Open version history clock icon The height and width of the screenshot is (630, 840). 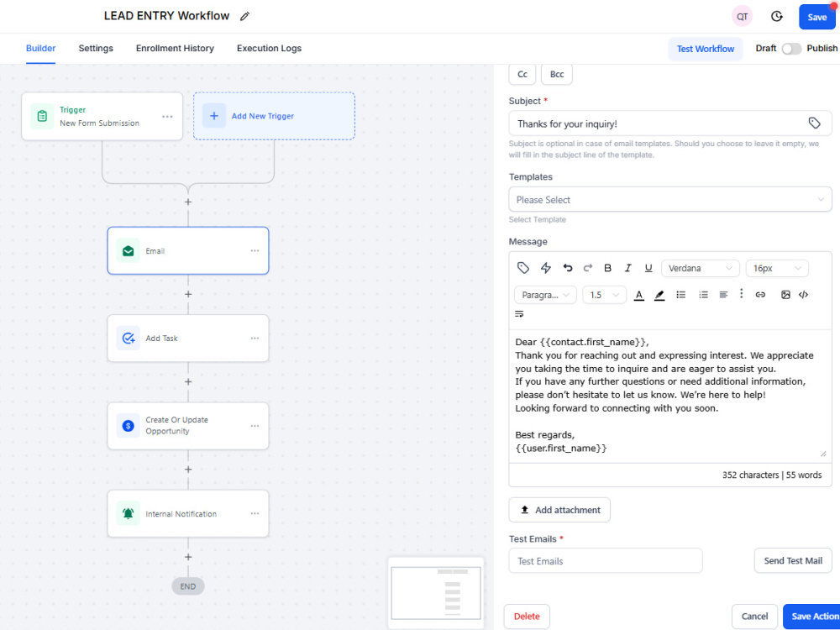pyautogui.click(x=776, y=17)
